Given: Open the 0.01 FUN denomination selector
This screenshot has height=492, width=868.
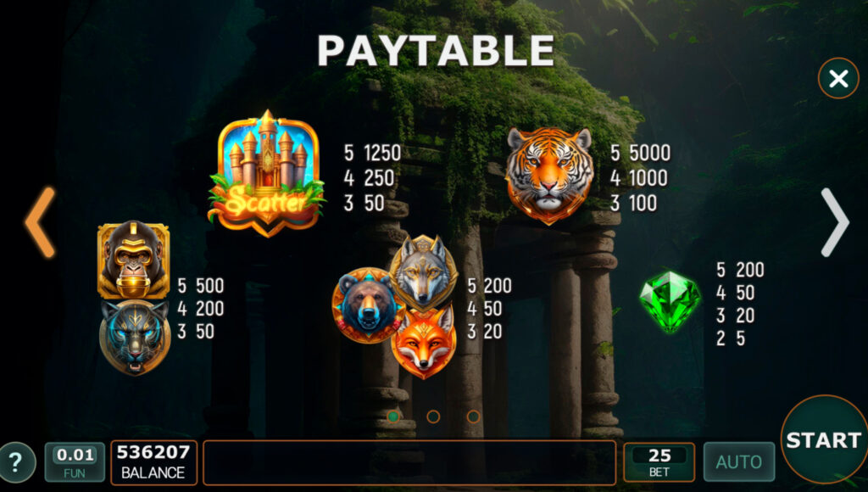Looking at the screenshot, I should pyautogui.click(x=75, y=462).
